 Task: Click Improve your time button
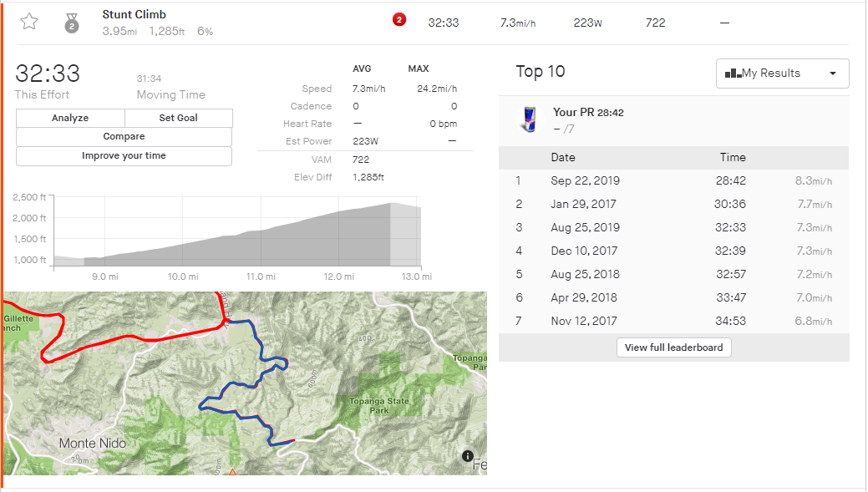click(x=124, y=156)
